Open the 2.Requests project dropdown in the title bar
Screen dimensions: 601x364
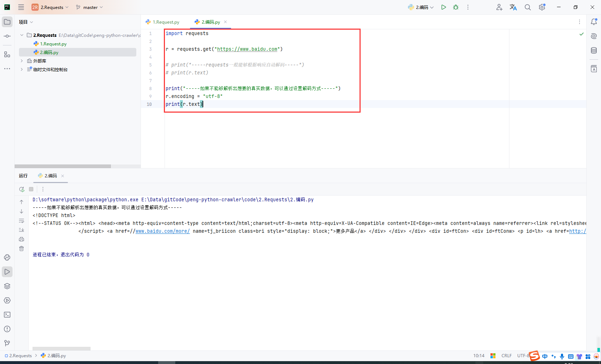point(50,7)
